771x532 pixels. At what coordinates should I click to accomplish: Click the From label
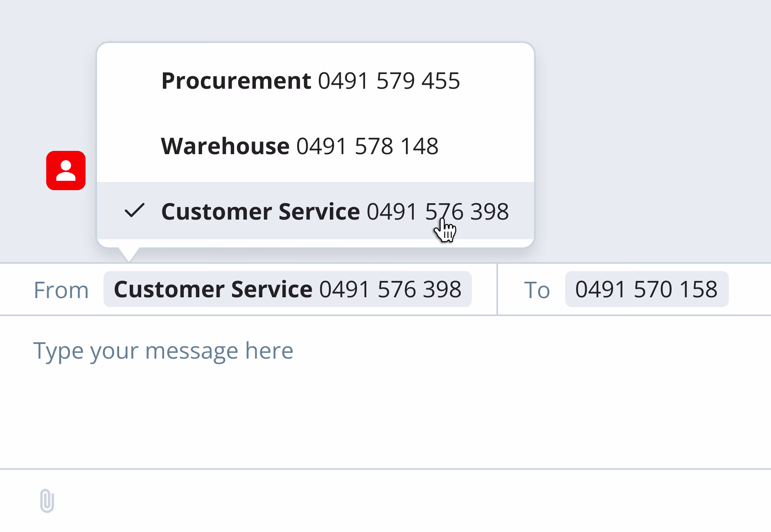pyautogui.click(x=61, y=290)
